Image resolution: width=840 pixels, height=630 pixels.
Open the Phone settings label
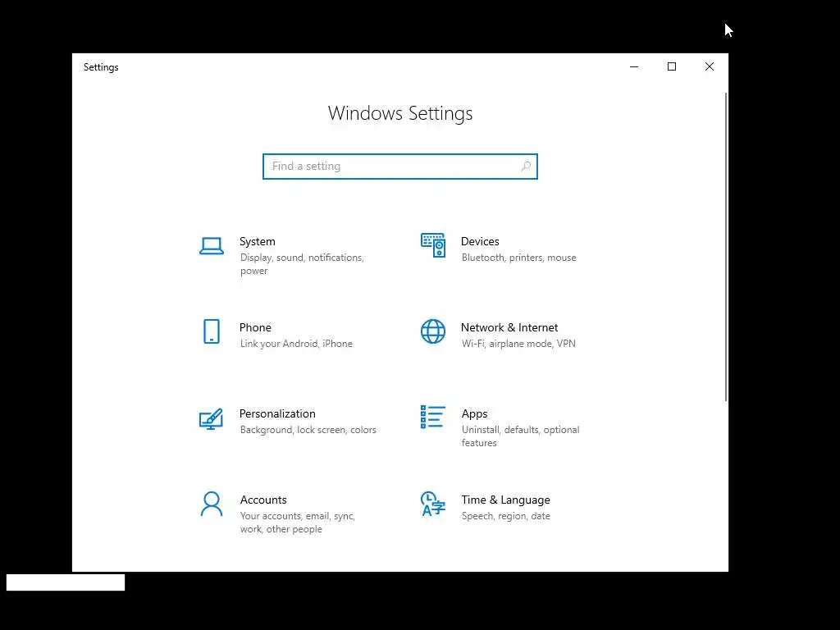(x=255, y=328)
